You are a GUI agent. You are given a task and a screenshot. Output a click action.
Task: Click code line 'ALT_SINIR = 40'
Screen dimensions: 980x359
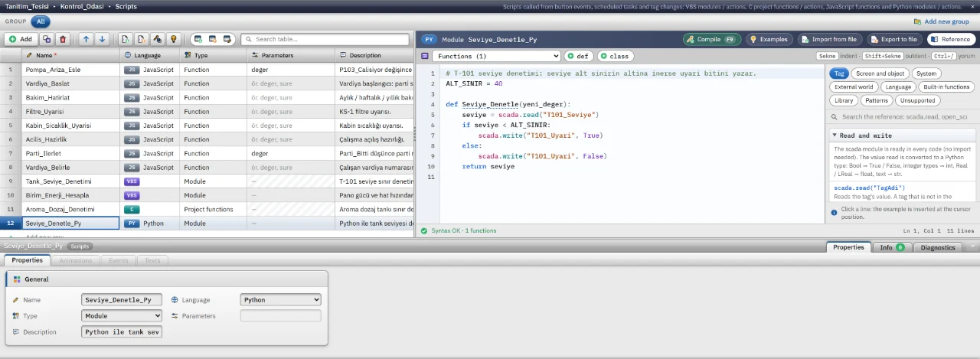[x=474, y=83]
